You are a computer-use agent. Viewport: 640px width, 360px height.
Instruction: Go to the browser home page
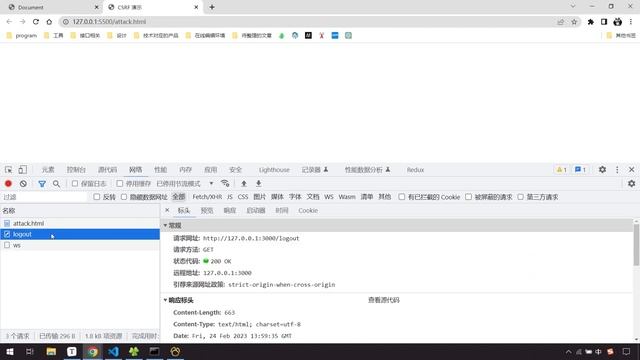point(49,22)
